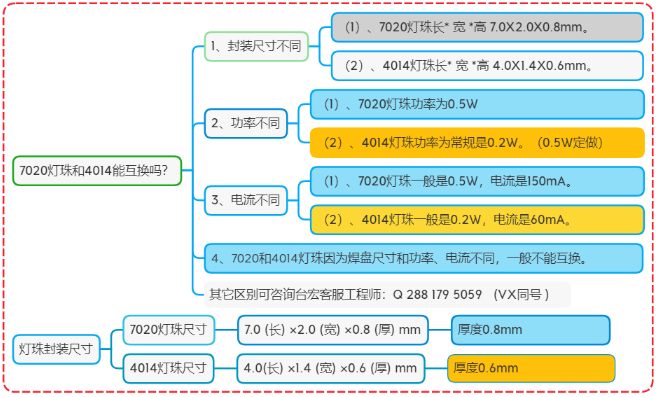Select the conclusion node '4、7020和4014灯珠...一般不能互换'
The height and width of the screenshot is (397, 659).
424,258
